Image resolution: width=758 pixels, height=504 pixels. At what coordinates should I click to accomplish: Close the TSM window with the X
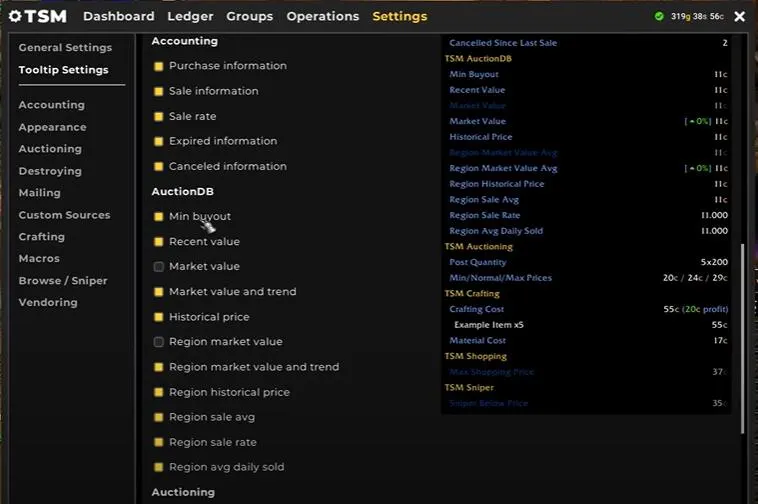coord(739,16)
